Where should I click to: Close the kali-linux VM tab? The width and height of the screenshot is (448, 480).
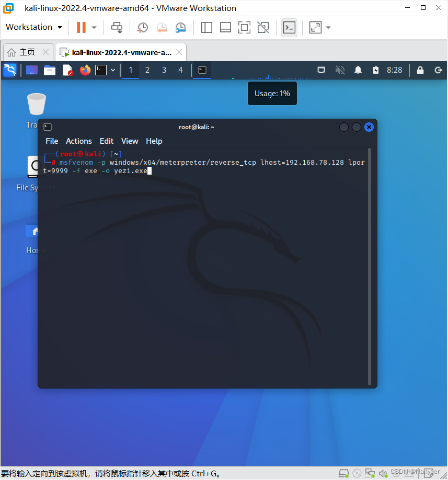click(179, 52)
